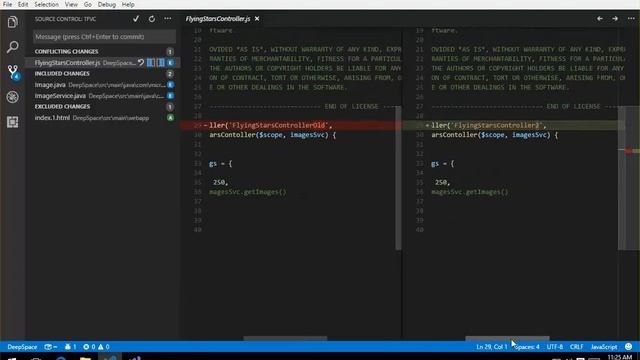Select Image.java in included changes
The height and width of the screenshot is (360, 640).
[50, 85]
